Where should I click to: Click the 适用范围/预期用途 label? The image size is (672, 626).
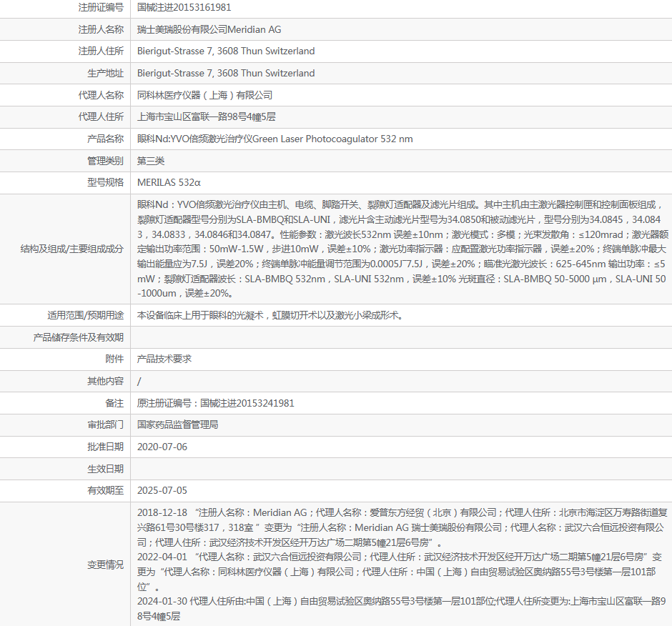[85, 315]
